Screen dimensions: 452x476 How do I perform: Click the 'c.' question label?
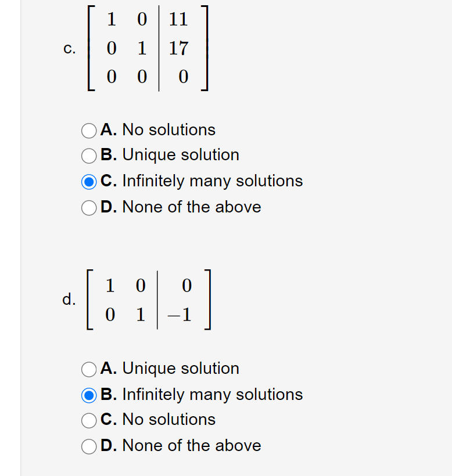70,49
